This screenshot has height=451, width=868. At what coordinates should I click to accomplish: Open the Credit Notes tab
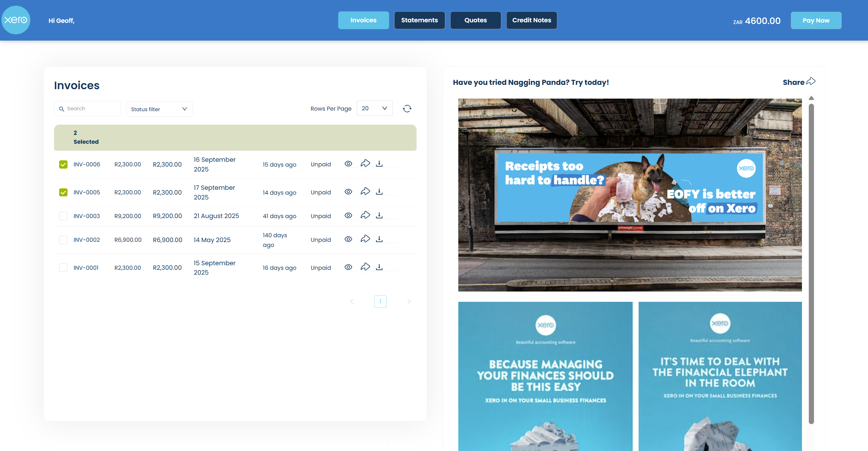click(531, 20)
